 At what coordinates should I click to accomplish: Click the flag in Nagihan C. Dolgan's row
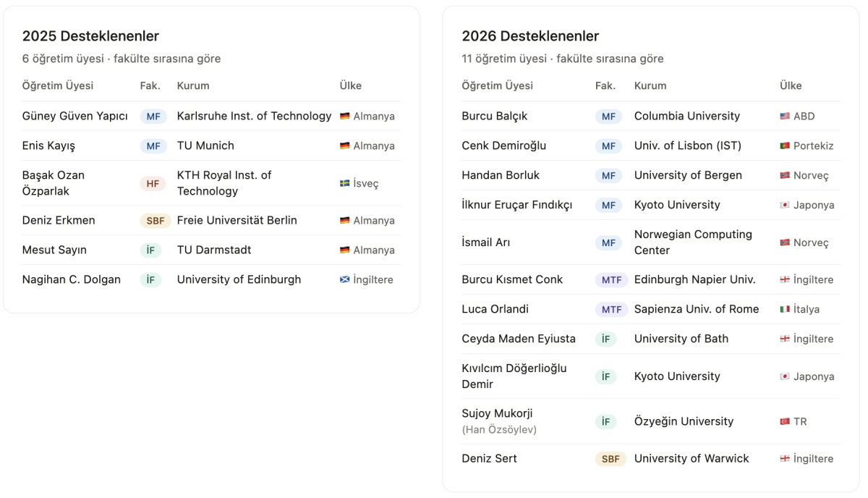pyautogui.click(x=345, y=280)
